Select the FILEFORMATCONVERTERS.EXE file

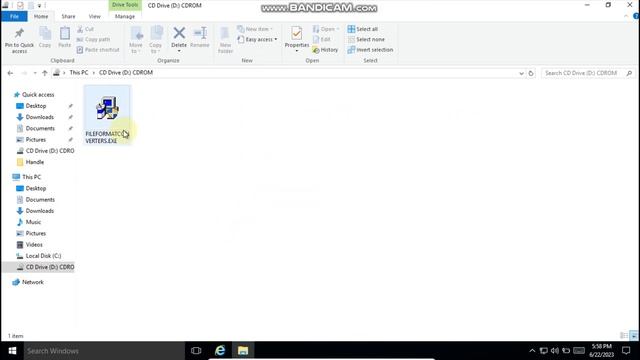pyautogui.click(x=107, y=116)
